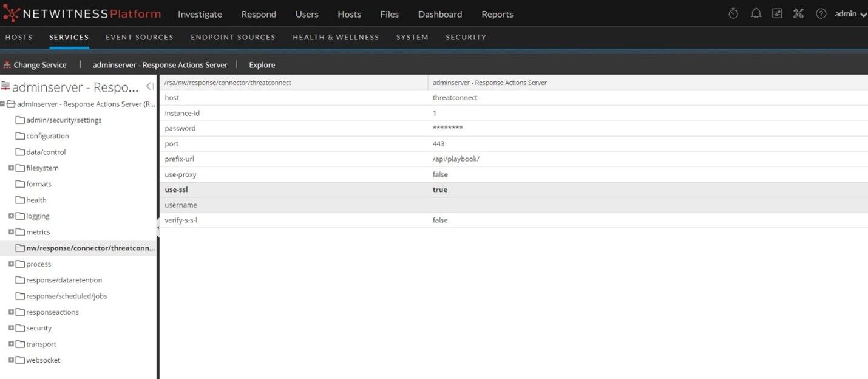The width and height of the screenshot is (868, 379).
Task: Open the notifications bell icon
Action: [x=756, y=14]
